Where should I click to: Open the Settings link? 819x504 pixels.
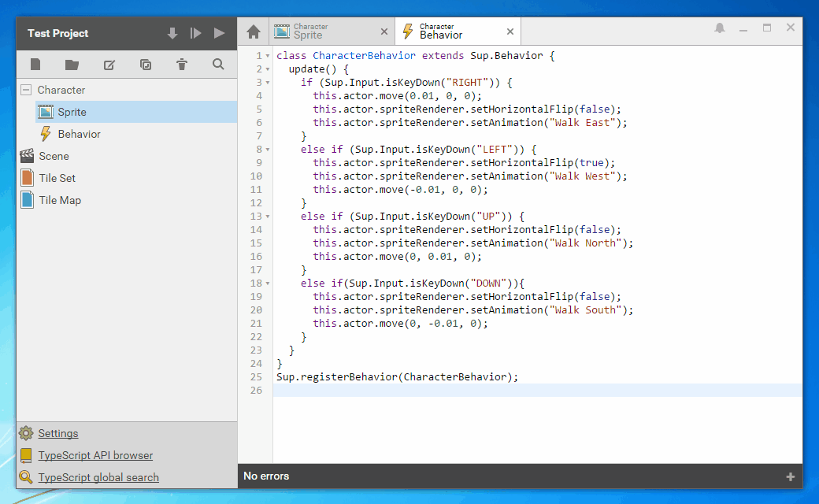click(x=58, y=433)
